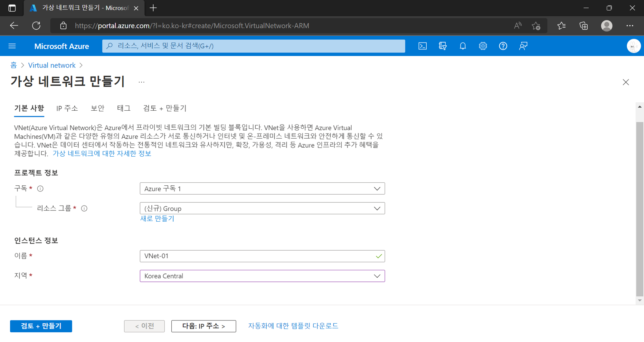Viewport: 644px width, 342px height.
Task: Open 가상 네트워크에 대한 자세한 정보 link
Action: (x=102, y=153)
